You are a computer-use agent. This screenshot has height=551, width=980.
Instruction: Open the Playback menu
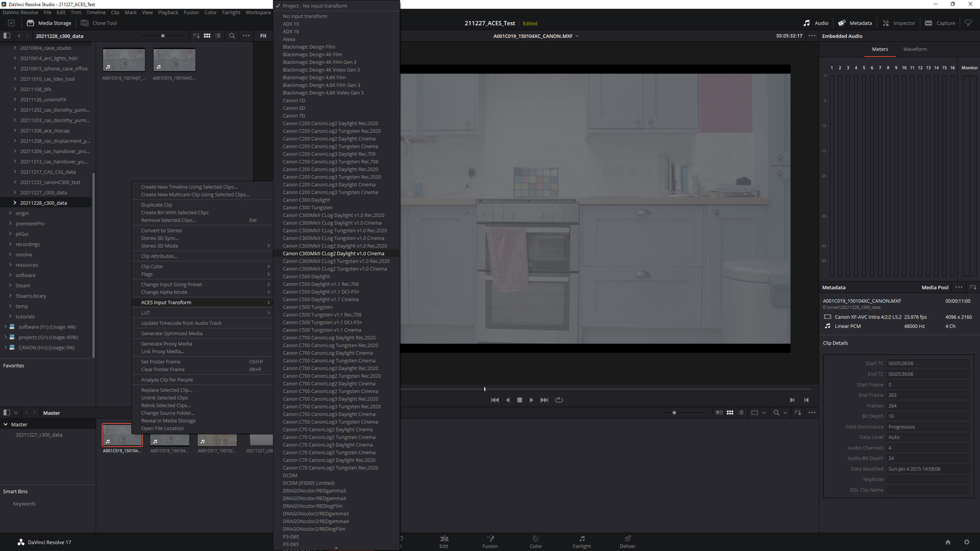[x=168, y=13]
